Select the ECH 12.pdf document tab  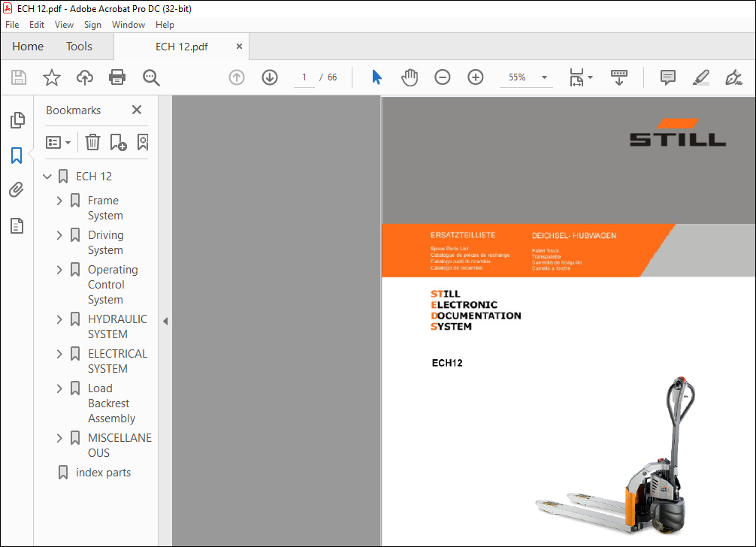pyautogui.click(x=182, y=47)
